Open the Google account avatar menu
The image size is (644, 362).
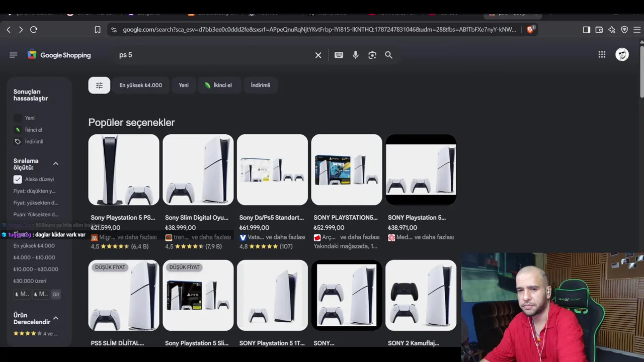[622, 55]
